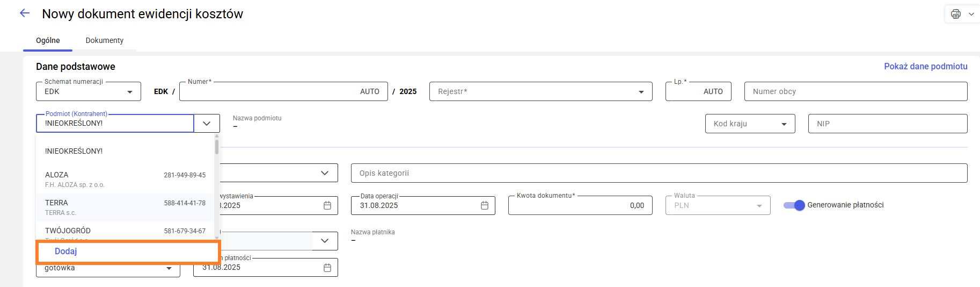Open the Kod kraju dropdown

coord(784,124)
